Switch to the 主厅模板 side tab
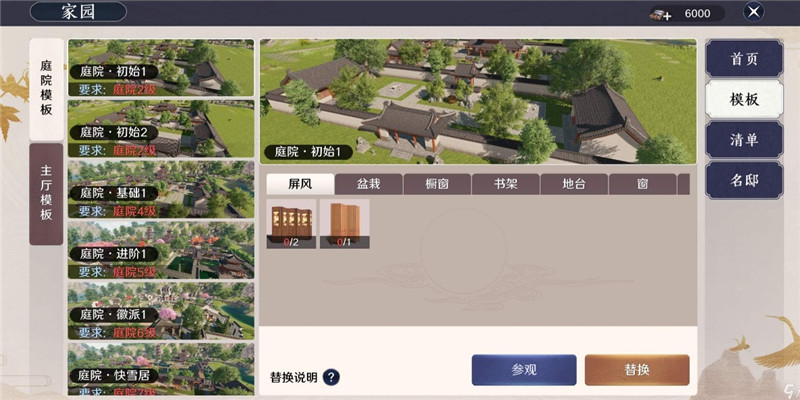Image resolution: width=800 pixels, height=400 pixels. 46,194
